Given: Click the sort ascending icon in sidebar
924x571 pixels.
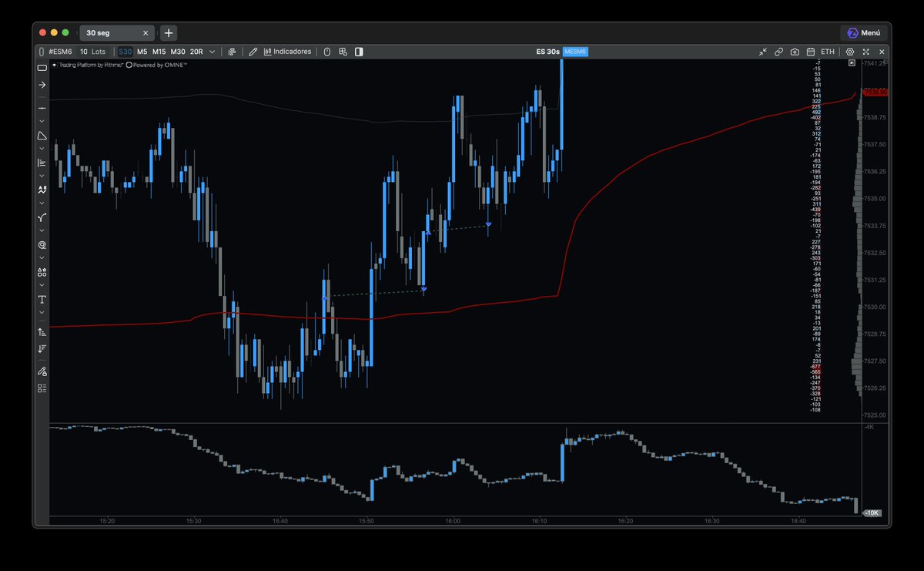Looking at the screenshot, I should coord(42,332).
